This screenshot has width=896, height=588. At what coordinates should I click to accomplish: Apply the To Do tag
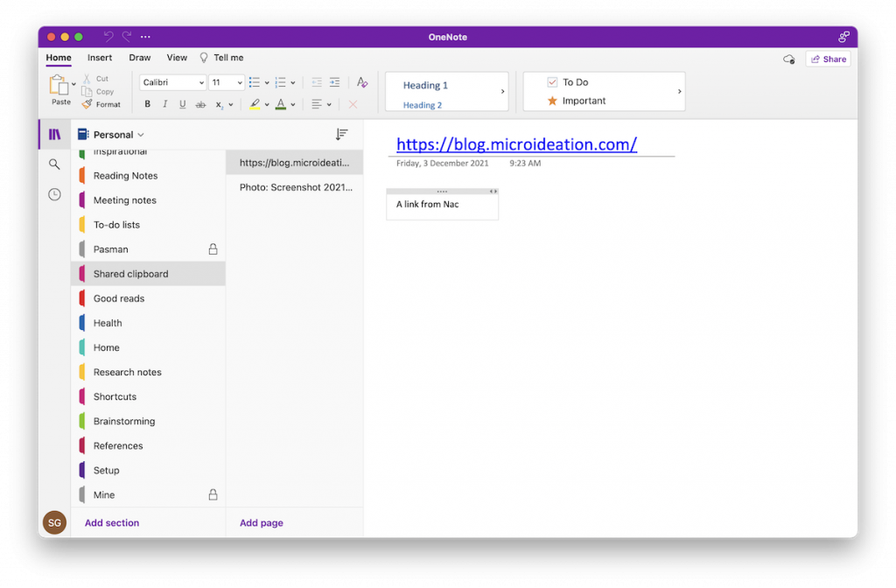tap(568, 82)
